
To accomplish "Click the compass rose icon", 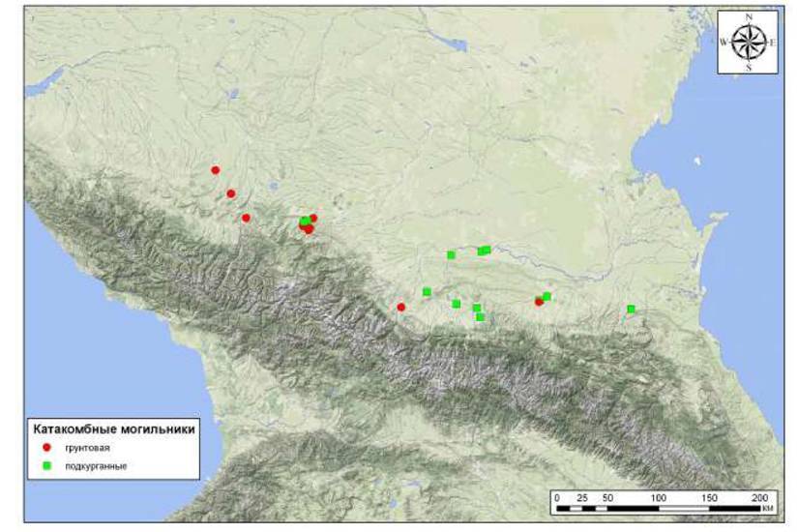I will (x=748, y=42).
